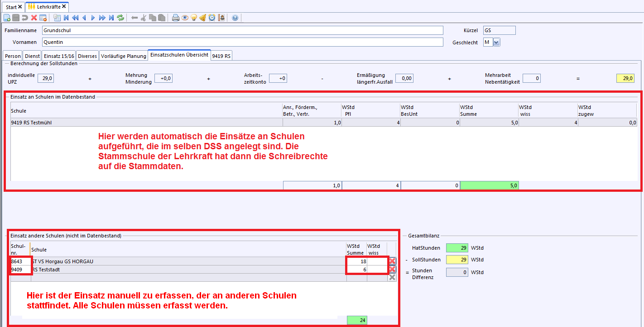Skip forward several records with double-right arrow

[102, 18]
